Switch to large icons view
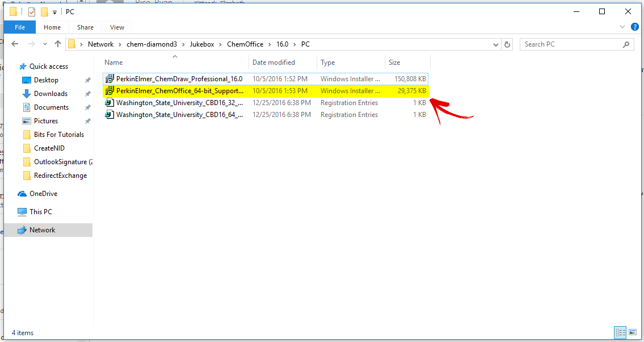 click(x=632, y=332)
